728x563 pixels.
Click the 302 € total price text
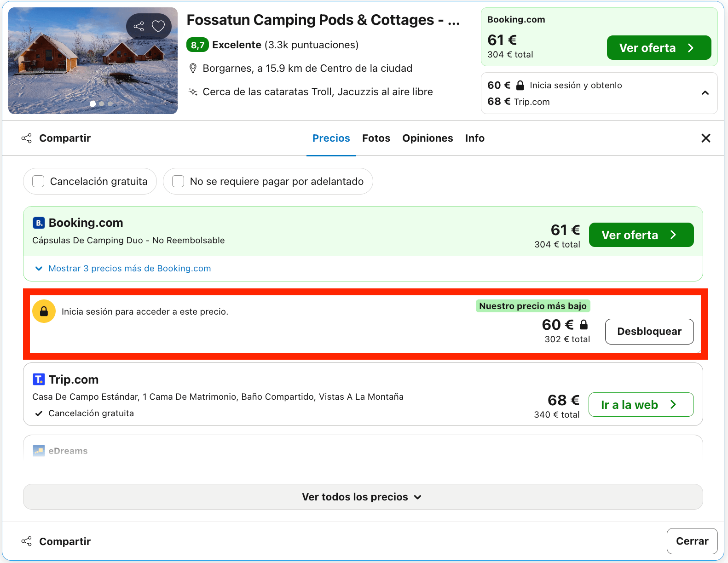[x=567, y=339]
